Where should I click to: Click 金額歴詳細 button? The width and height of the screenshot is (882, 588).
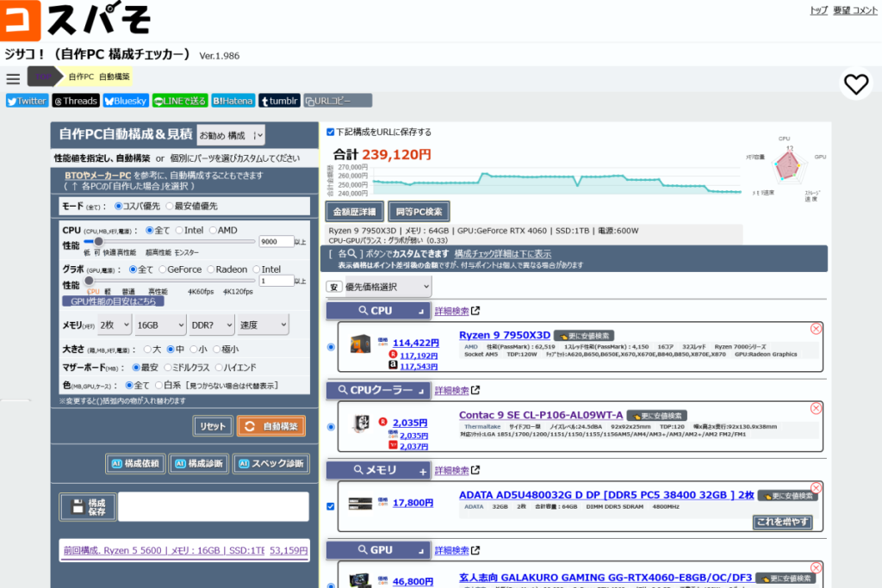[x=354, y=212]
